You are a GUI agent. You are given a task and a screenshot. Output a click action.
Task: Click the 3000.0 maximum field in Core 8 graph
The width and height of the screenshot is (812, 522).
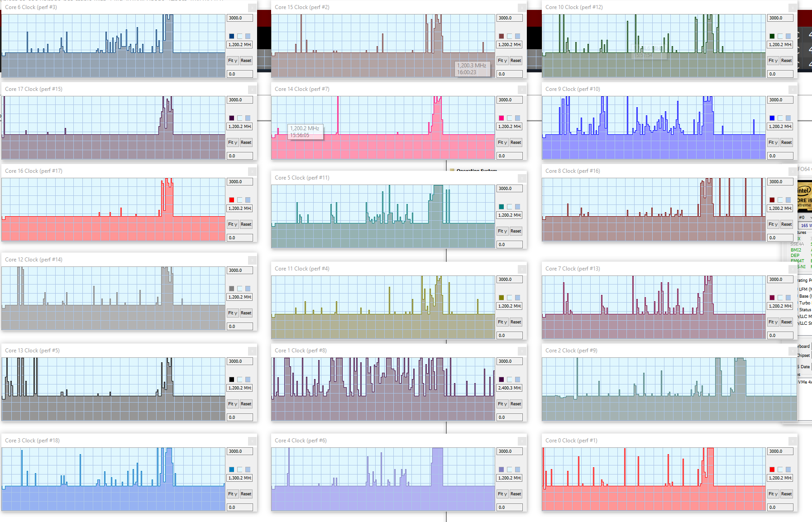[780, 182]
